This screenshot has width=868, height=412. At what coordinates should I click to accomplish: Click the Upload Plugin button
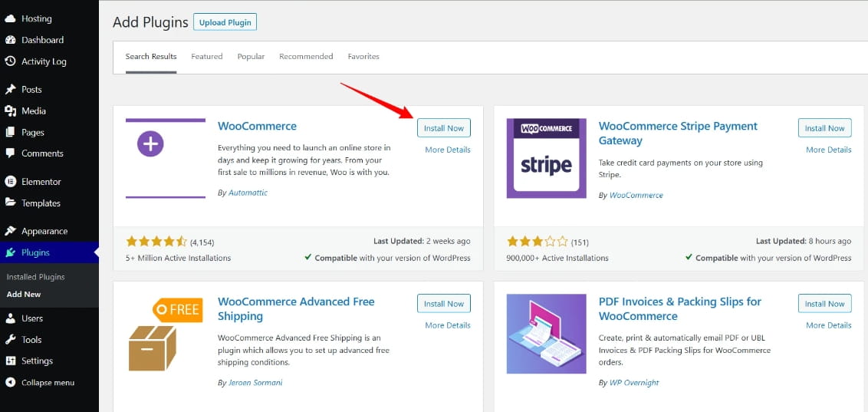pyautogui.click(x=225, y=23)
